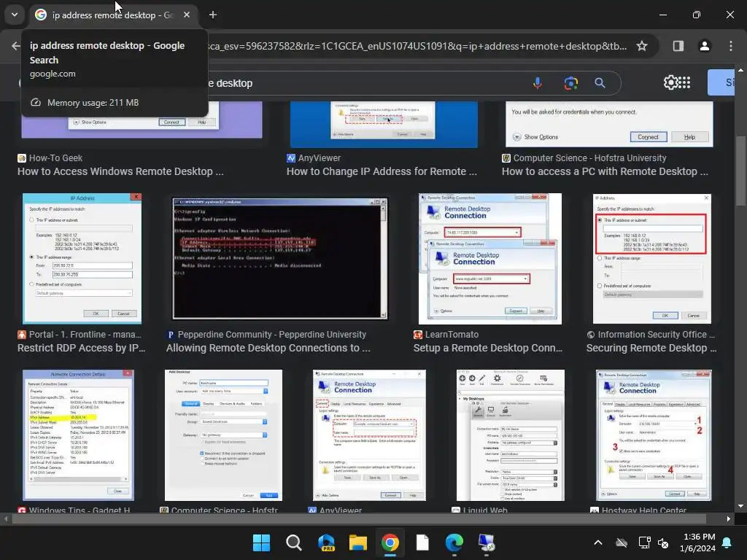
Task: Toggle the Chrome side panel
Action: (x=678, y=46)
